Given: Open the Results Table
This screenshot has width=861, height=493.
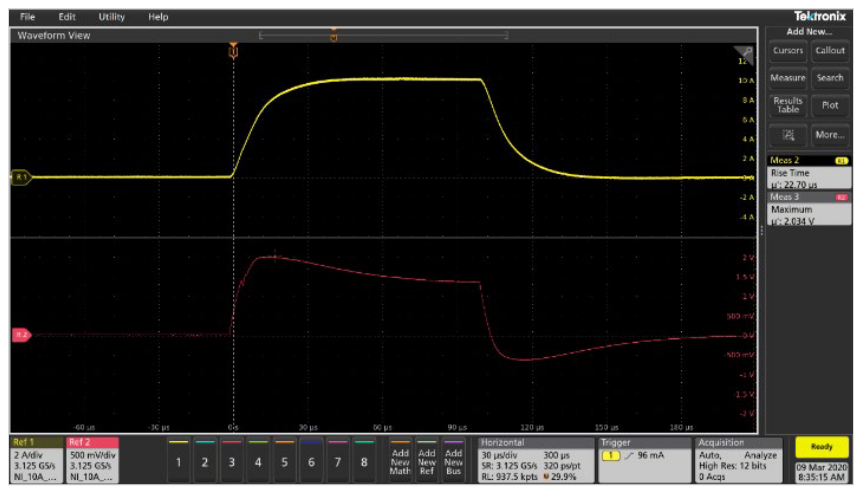Looking at the screenshot, I should click(x=788, y=105).
